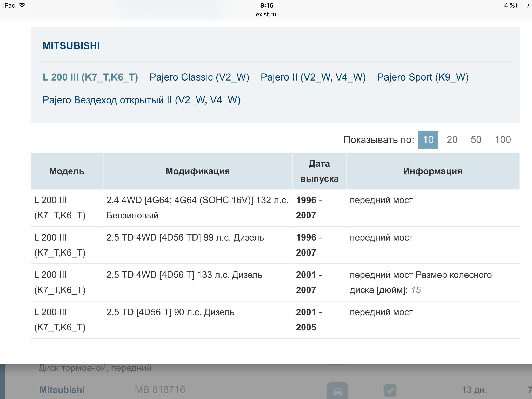Tap the Wi-Fi status icon
Screen dimensions: 532x399
click(x=22, y=5)
